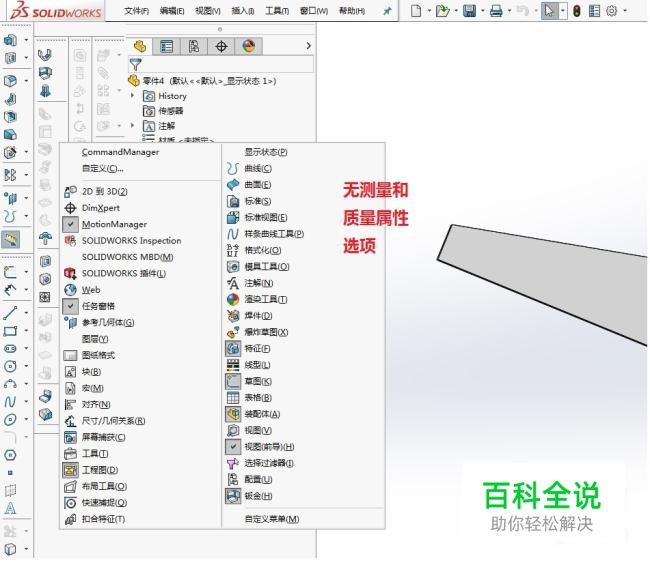Screen dimensions: 650x567
Task: Open the PropertyManager tab
Action: click(166, 46)
